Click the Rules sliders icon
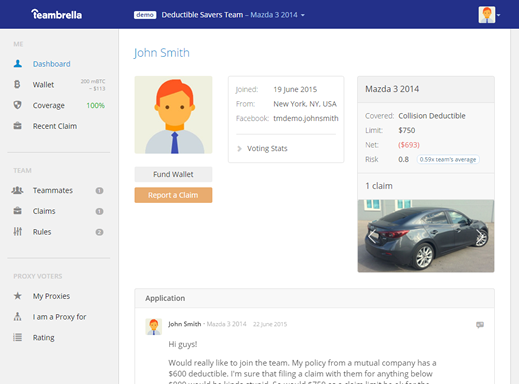 click(17, 232)
